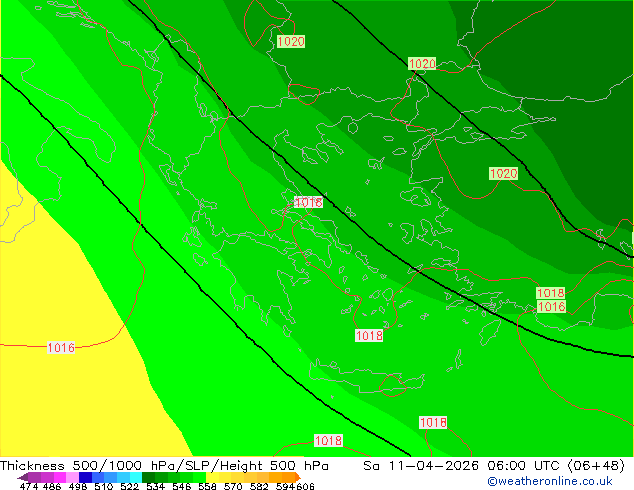Click the 570 legend value
The height and width of the screenshot is (490, 634).
coord(233,486)
